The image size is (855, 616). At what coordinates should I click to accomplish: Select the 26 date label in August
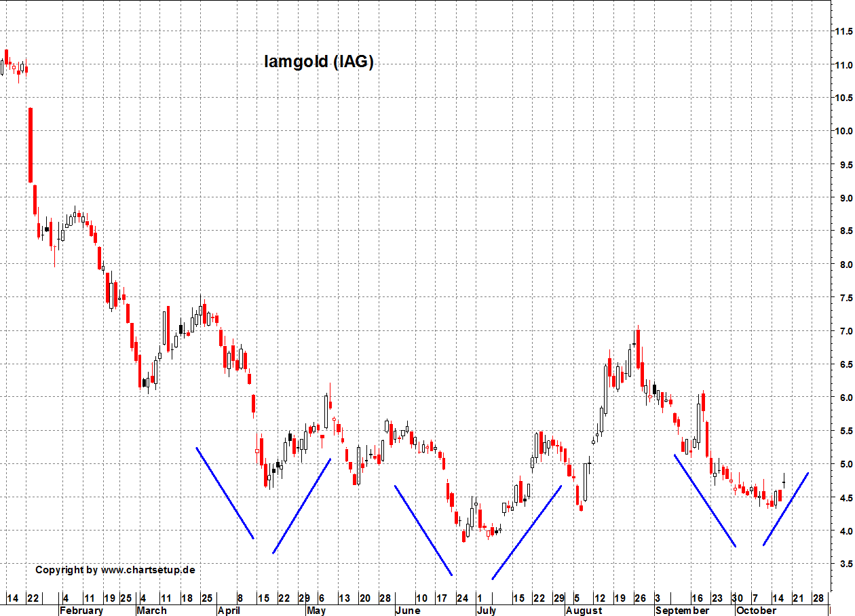(640, 598)
